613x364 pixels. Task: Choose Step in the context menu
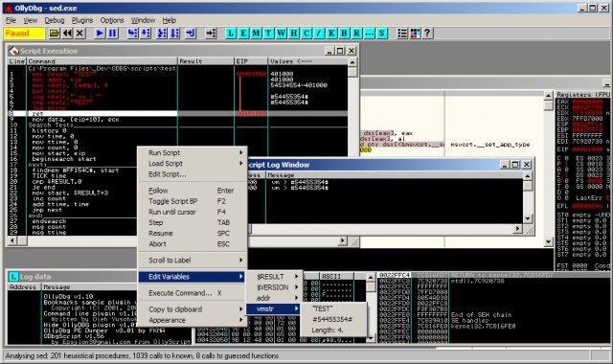193,222
